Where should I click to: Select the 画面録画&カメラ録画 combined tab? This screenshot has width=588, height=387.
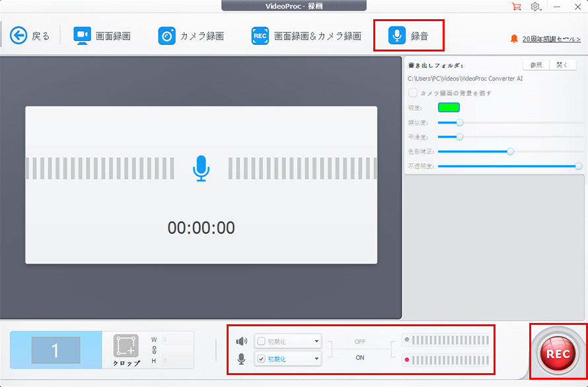[x=307, y=36]
